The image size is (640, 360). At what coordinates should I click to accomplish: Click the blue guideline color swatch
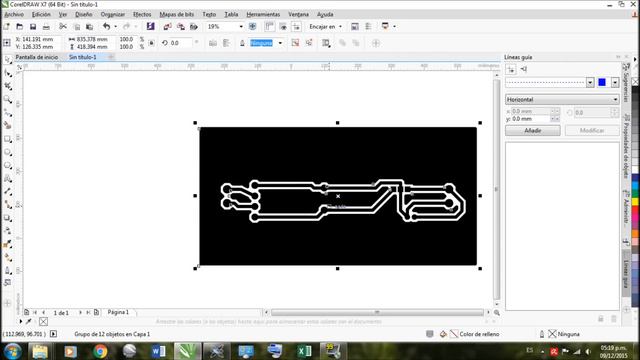pyautogui.click(x=602, y=82)
